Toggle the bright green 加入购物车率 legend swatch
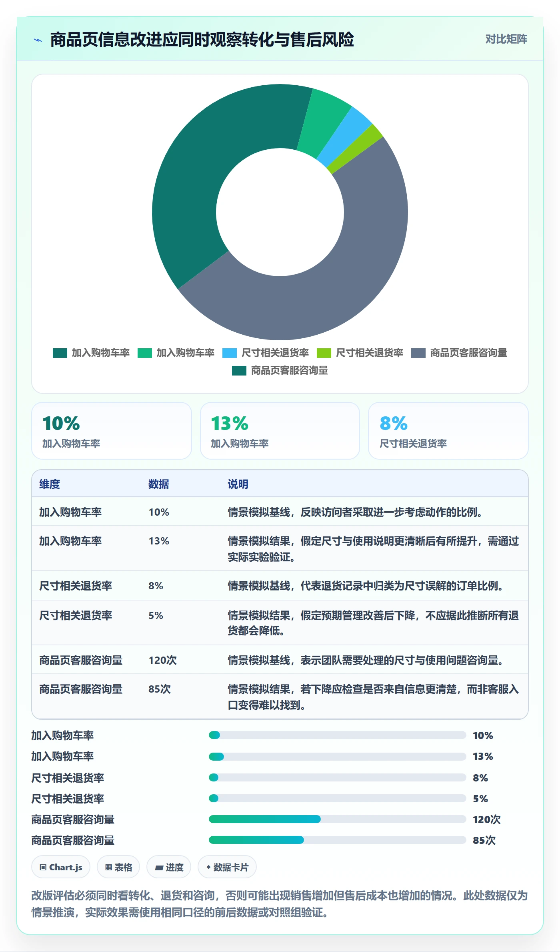The image size is (560, 952). [x=145, y=353]
